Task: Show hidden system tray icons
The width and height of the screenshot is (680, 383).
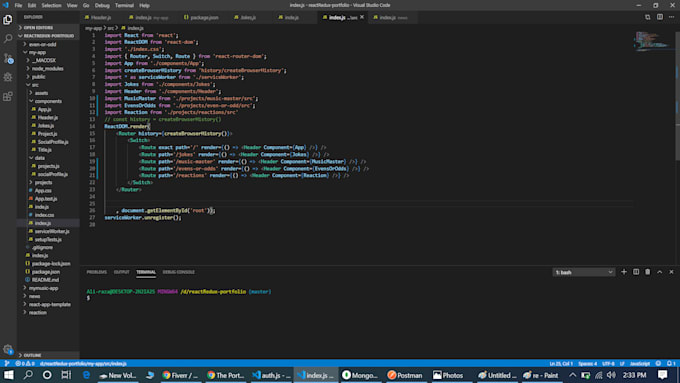Action: 572,375
